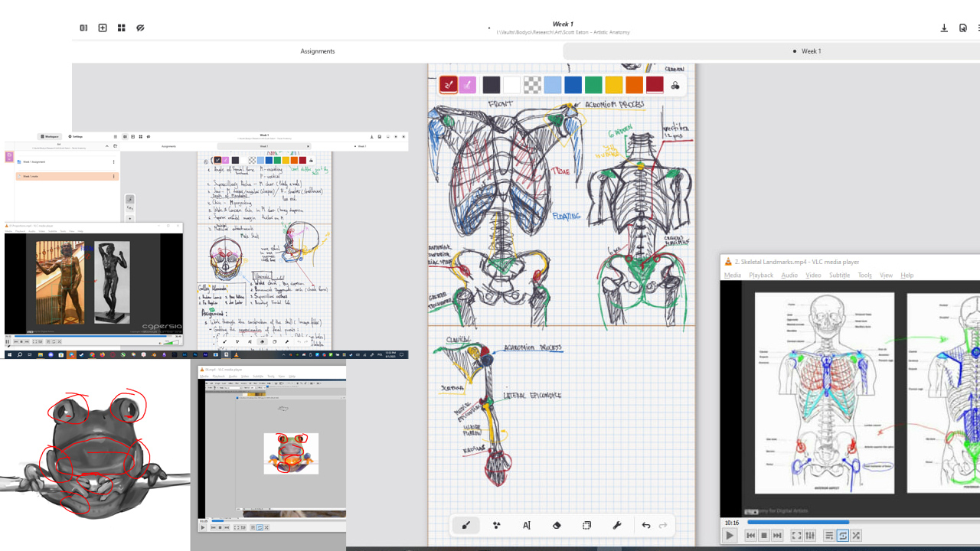Select the Selection tool
The width and height of the screenshot is (980, 551).
click(586, 526)
